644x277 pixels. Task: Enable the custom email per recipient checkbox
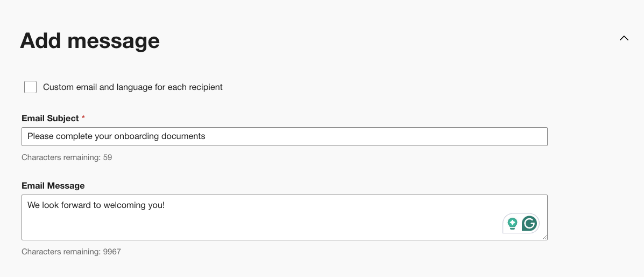point(31,87)
